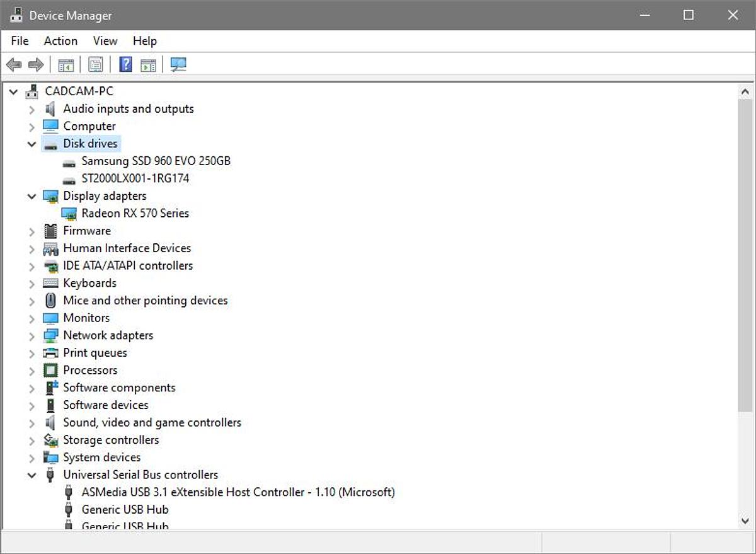Click the Back arrow toolbar icon
Screen dimensions: 756x554
(x=14, y=64)
